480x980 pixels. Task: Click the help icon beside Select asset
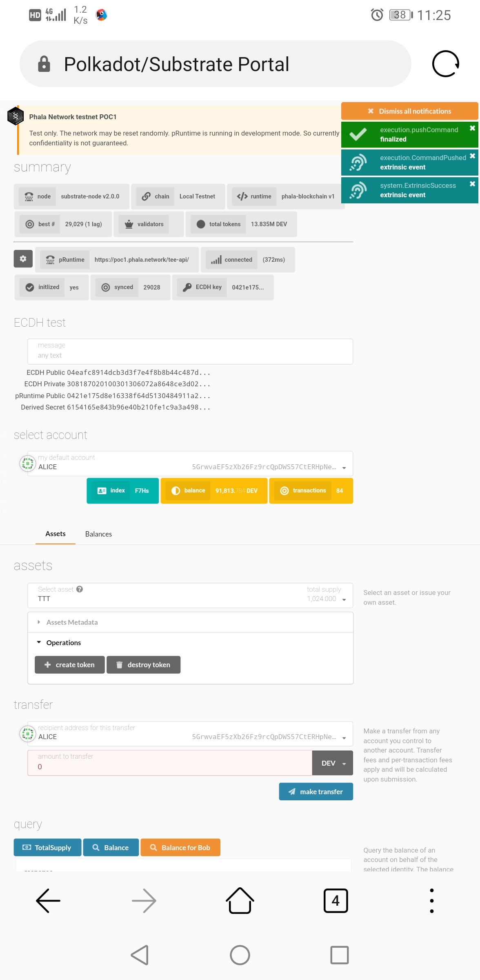point(80,589)
